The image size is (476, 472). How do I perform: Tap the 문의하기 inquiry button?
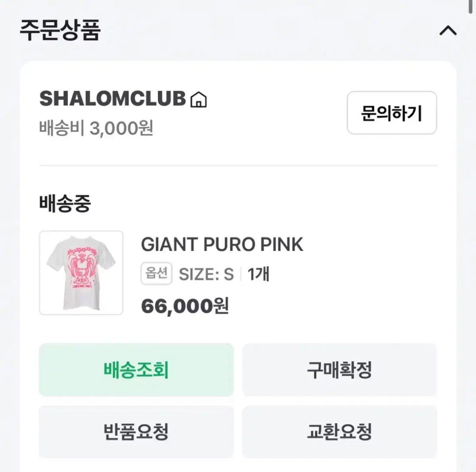(x=392, y=113)
